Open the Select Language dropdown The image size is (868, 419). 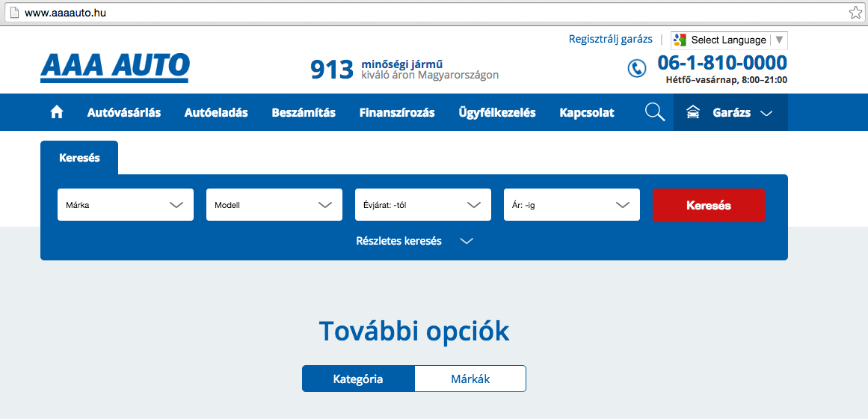tap(729, 40)
